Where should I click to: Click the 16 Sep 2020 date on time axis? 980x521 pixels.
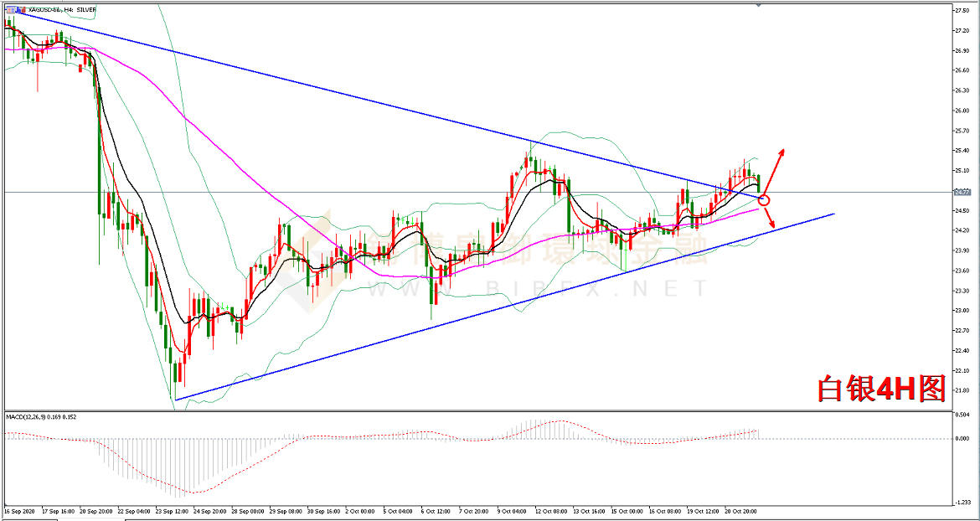(19, 511)
